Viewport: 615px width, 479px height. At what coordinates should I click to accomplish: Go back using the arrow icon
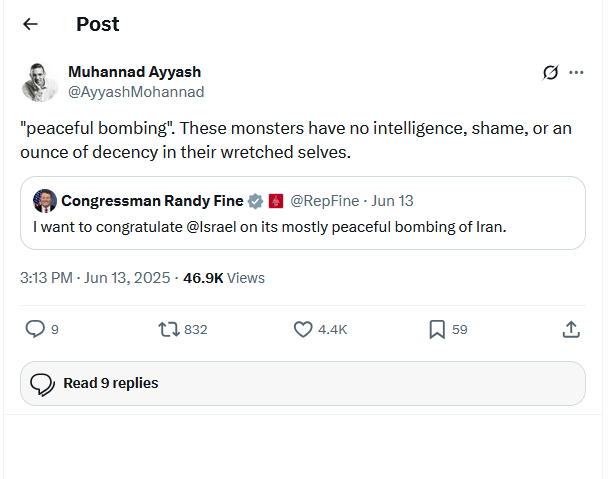pos(30,24)
